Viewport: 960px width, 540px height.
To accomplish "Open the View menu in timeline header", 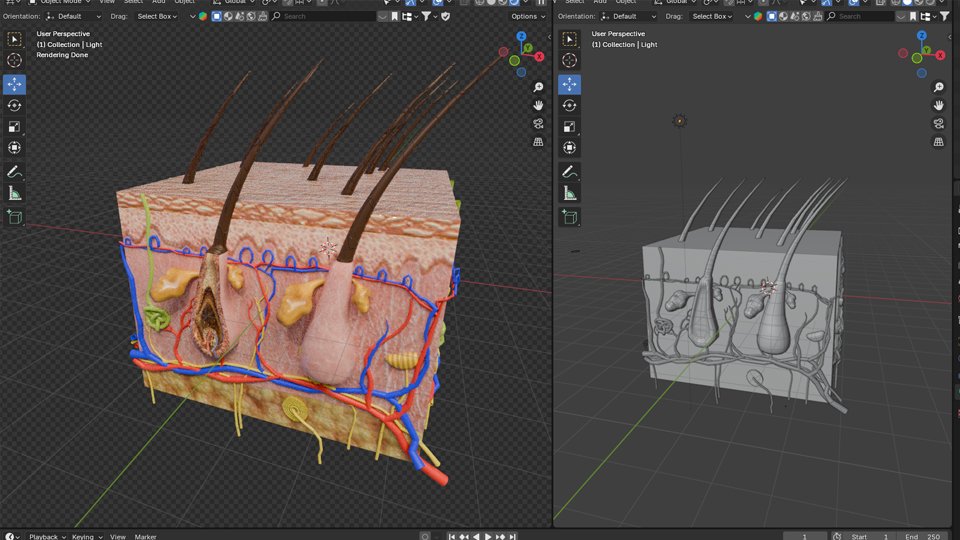I will [x=118, y=536].
